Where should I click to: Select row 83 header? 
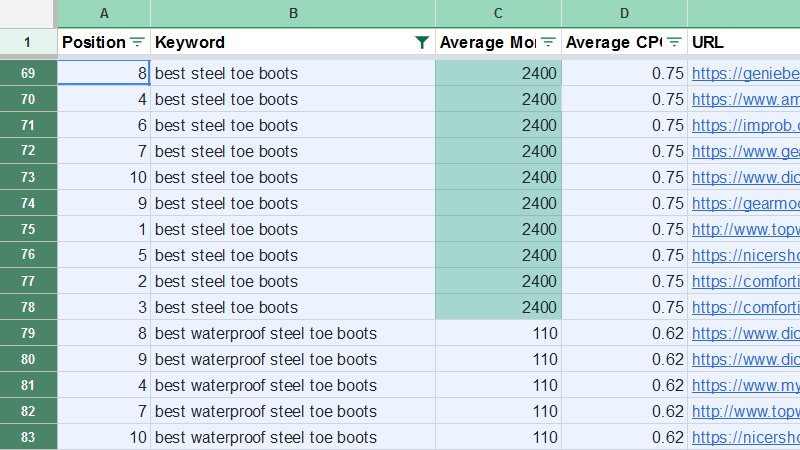pyautogui.click(x=28, y=437)
